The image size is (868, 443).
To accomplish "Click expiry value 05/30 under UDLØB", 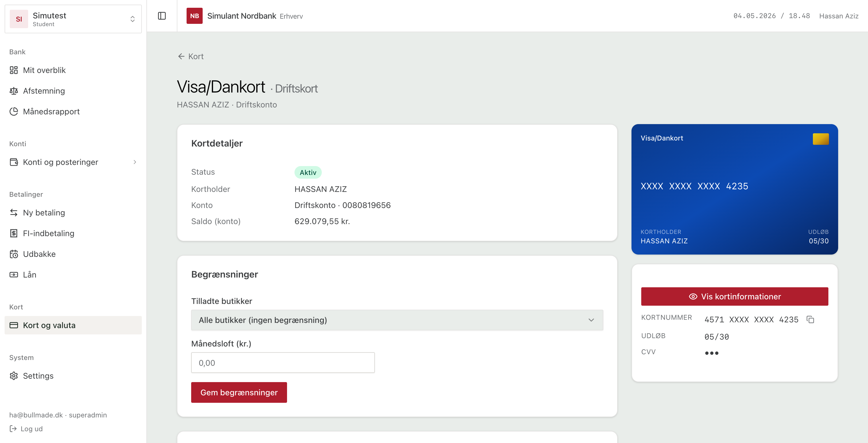I will pos(716,336).
